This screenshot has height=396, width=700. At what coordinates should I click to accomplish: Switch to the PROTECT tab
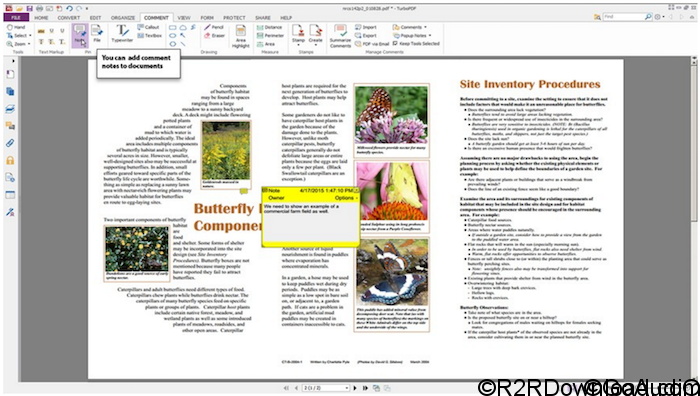click(x=234, y=18)
